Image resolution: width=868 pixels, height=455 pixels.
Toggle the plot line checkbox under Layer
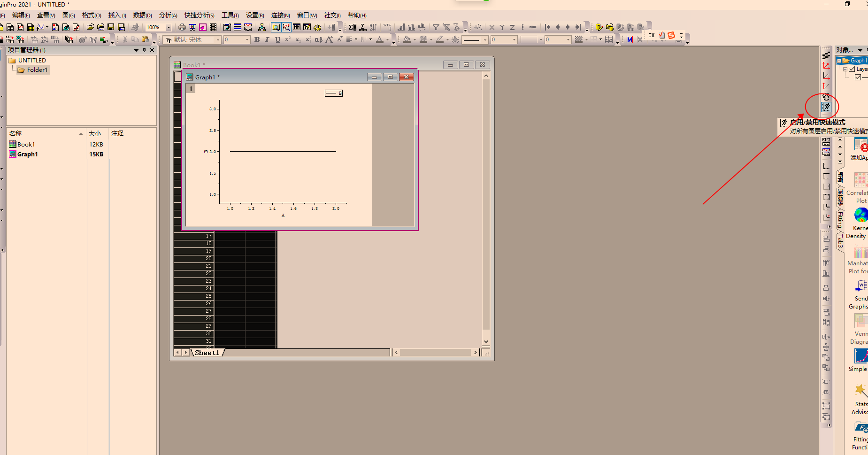[x=858, y=77]
